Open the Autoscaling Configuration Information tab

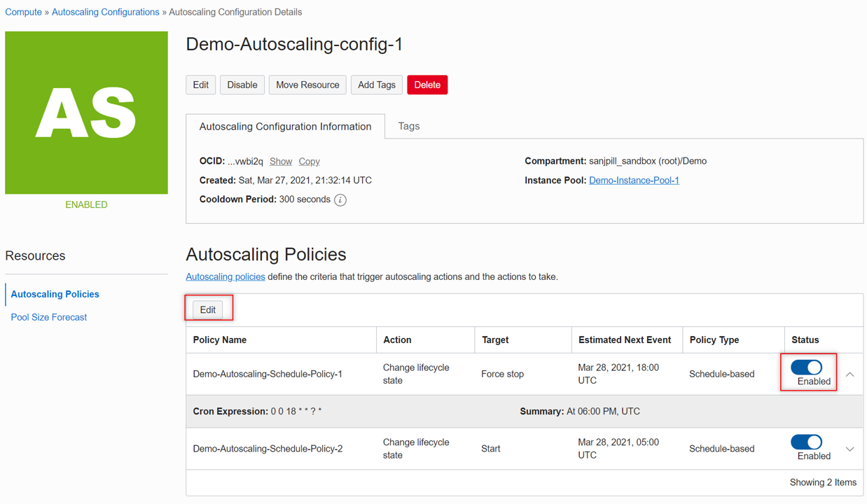click(x=286, y=126)
